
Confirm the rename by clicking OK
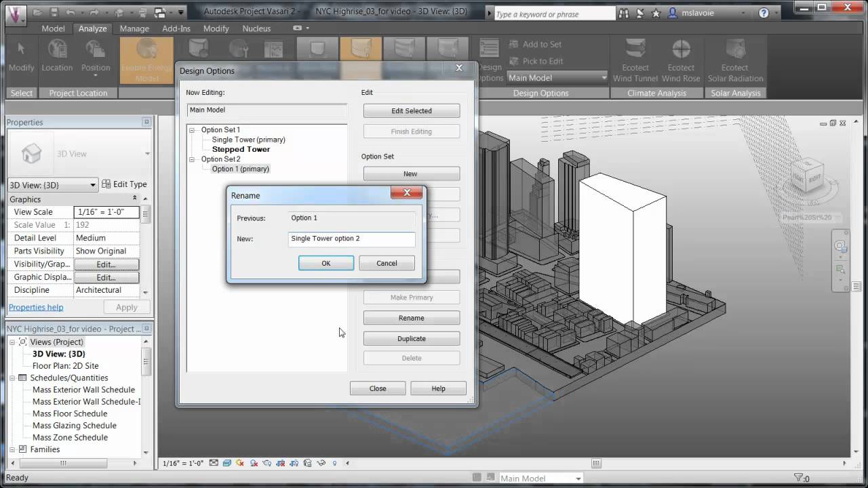click(x=326, y=263)
